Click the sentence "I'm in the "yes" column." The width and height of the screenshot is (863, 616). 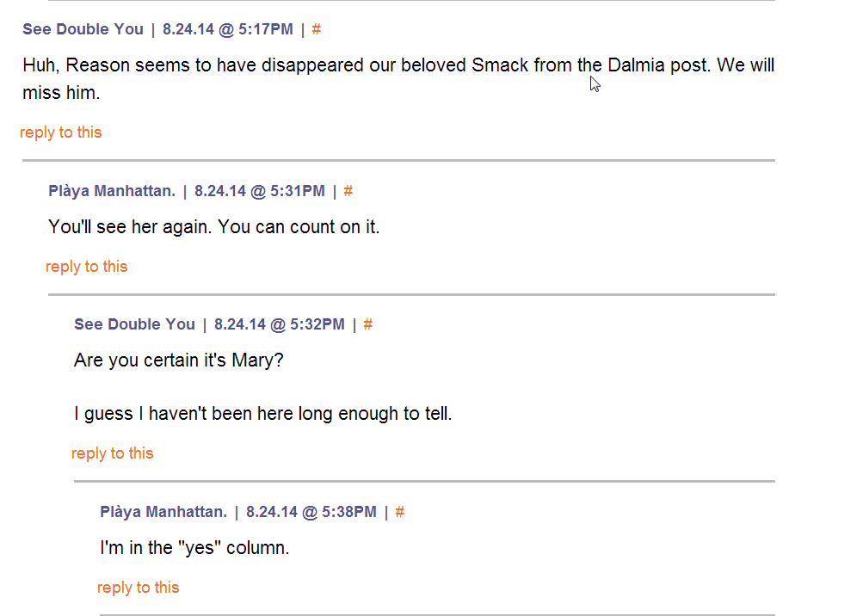click(x=194, y=547)
